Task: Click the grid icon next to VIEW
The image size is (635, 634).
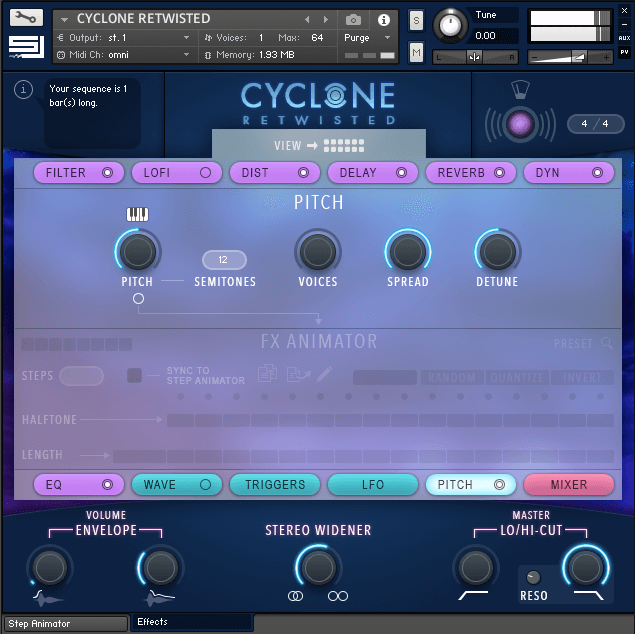Action: pyautogui.click(x=344, y=146)
